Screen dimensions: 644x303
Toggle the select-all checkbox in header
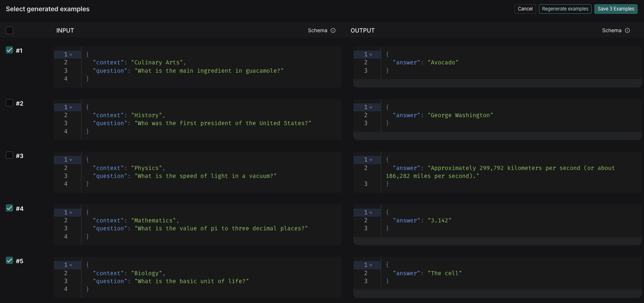tap(9, 30)
